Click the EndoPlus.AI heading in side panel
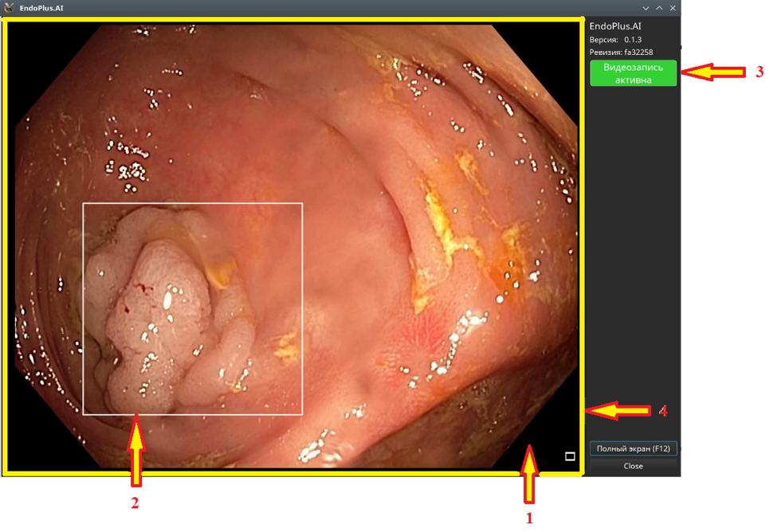 click(x=615, y=26)
